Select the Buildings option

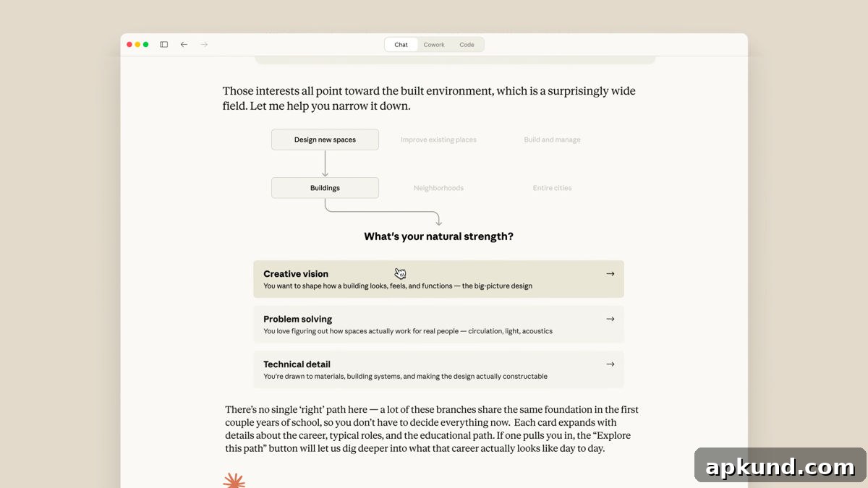(325, 188)
